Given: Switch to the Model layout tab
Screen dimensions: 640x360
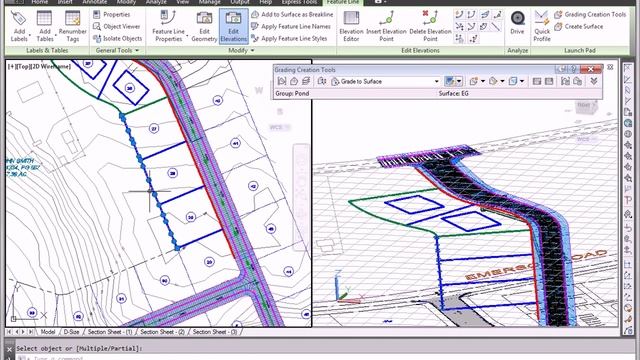Looking at the screenshot, I should [48, 332].
